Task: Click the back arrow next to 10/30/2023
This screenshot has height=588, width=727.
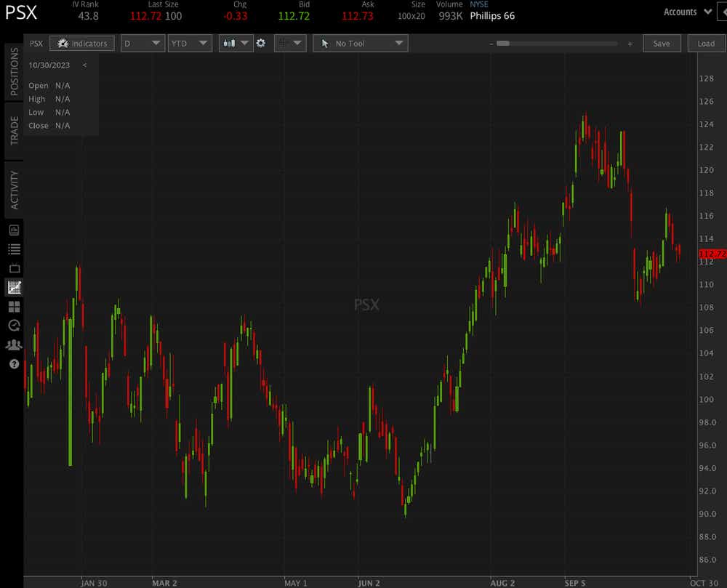Action: [84, 65]
